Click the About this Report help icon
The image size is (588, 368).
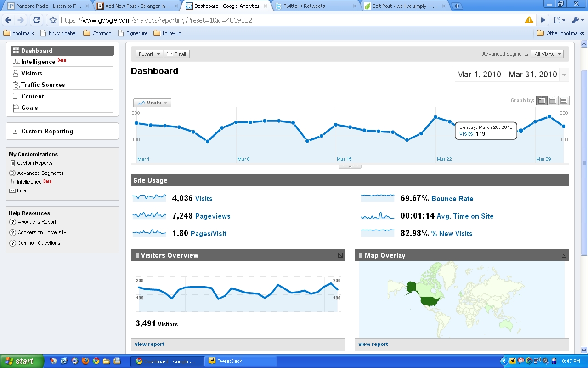coord(13,222)
